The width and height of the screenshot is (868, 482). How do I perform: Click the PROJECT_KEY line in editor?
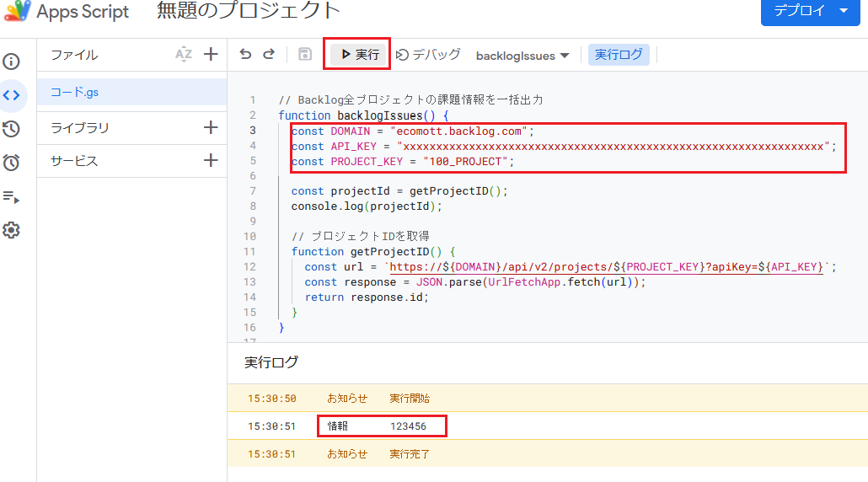click(x=403, y=162)
